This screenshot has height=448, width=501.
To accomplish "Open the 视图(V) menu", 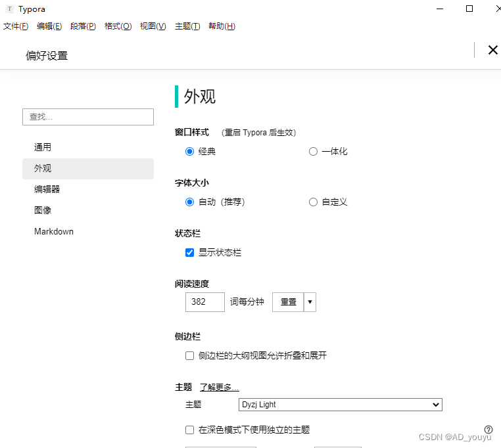I will [153, 26].
